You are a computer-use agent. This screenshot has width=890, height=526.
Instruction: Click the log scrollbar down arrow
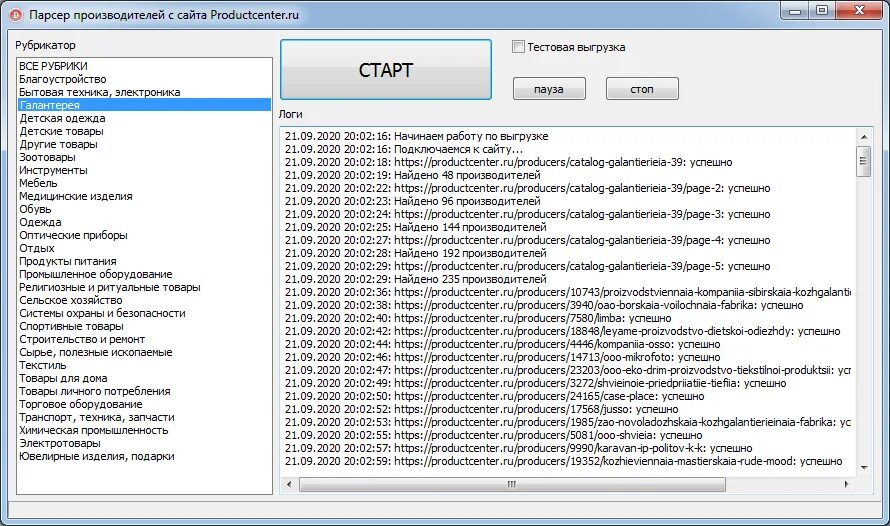click(864, 468)
